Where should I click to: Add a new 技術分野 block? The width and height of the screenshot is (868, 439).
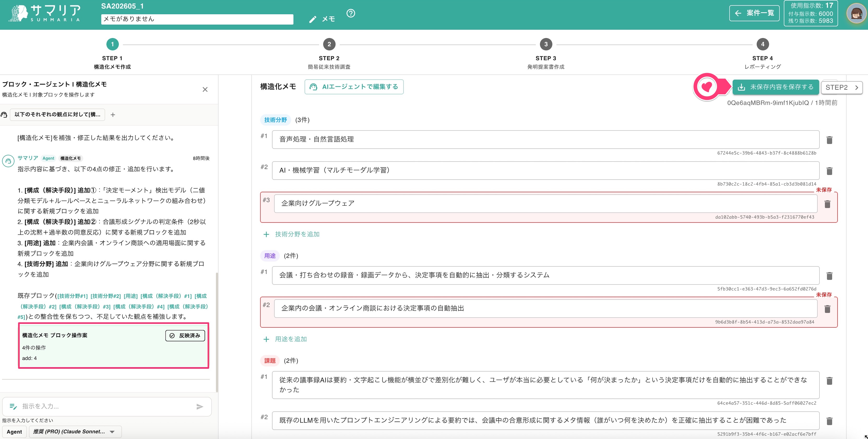point(292,234)
